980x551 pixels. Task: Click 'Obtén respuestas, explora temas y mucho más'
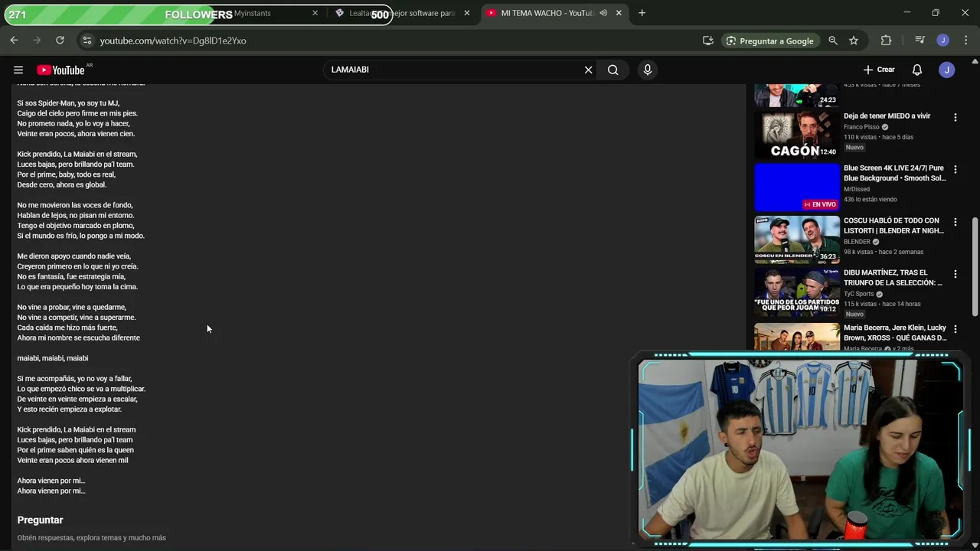coord(91,538)
